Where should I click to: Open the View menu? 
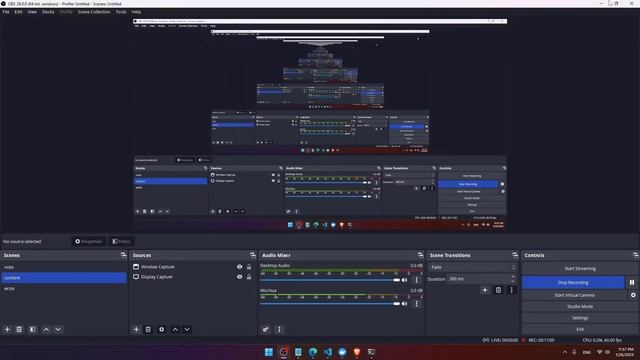[32, 12]
